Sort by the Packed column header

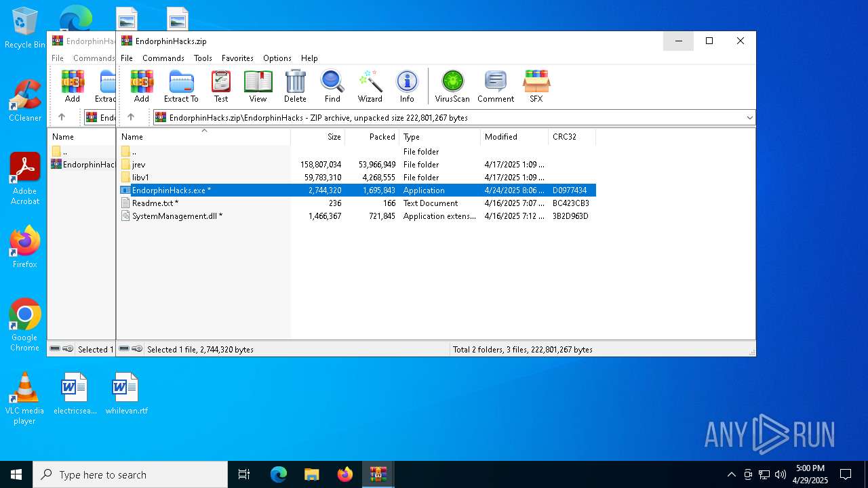(x=372, y=137)
